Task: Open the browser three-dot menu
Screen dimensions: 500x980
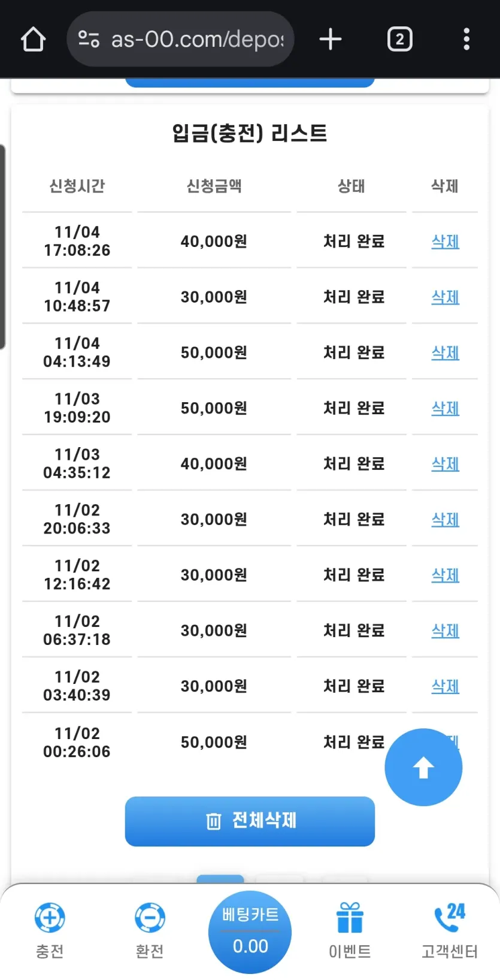Action: 466,39
